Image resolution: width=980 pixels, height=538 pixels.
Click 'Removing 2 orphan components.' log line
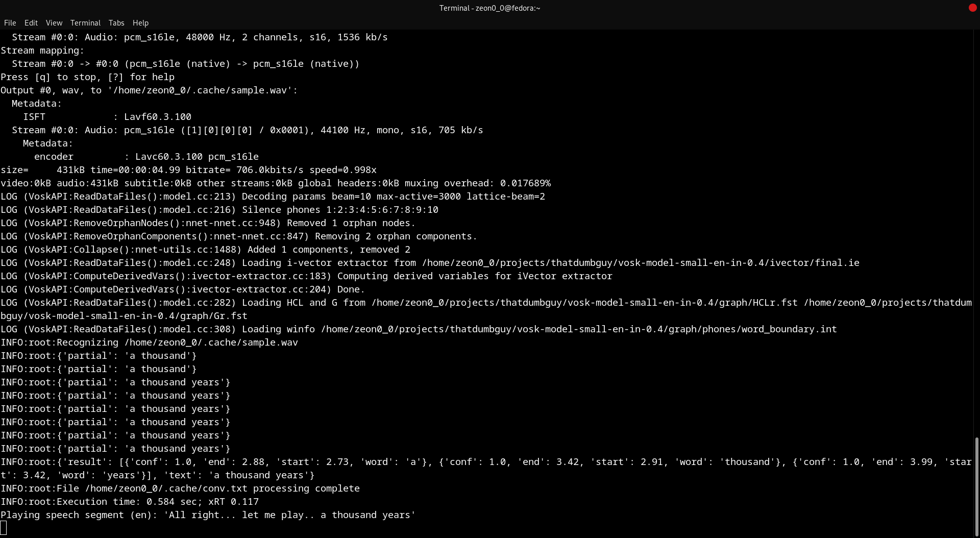pyautogui.click(x=239, y=236)
